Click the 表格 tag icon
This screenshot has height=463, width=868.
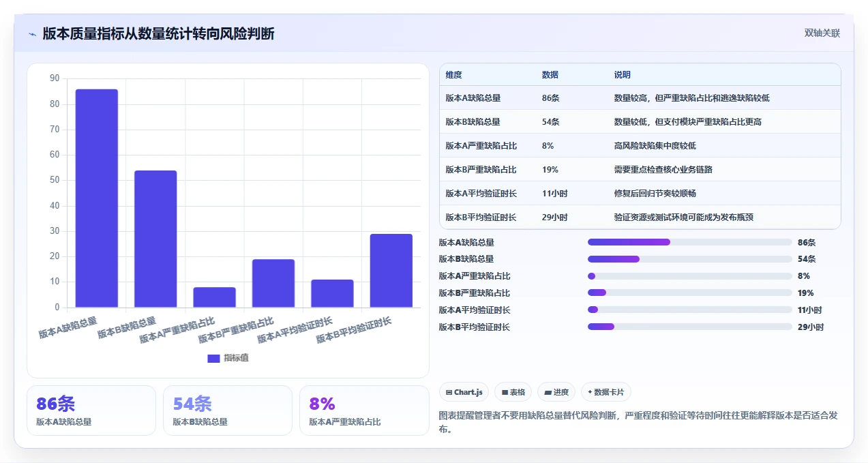(x=505, y=392)
